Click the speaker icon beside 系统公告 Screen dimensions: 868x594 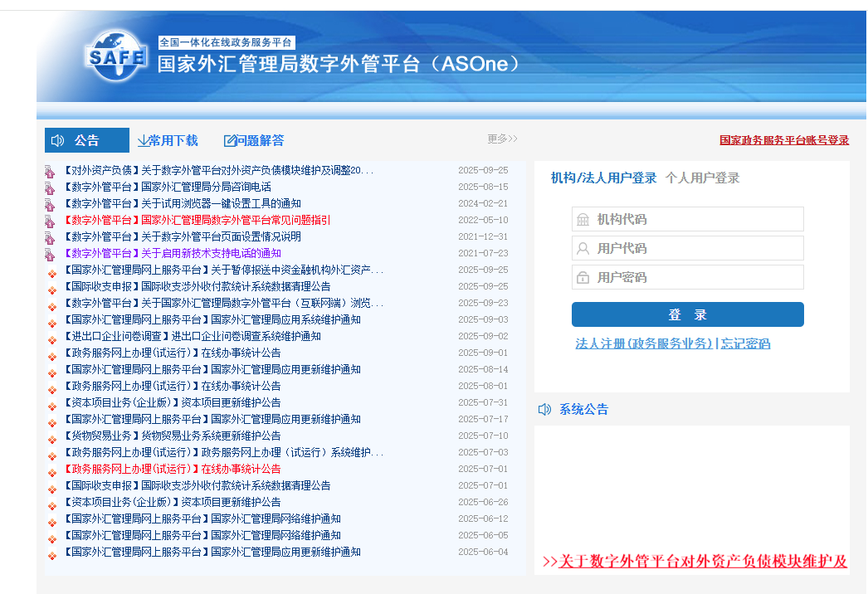tap(544, 409)
